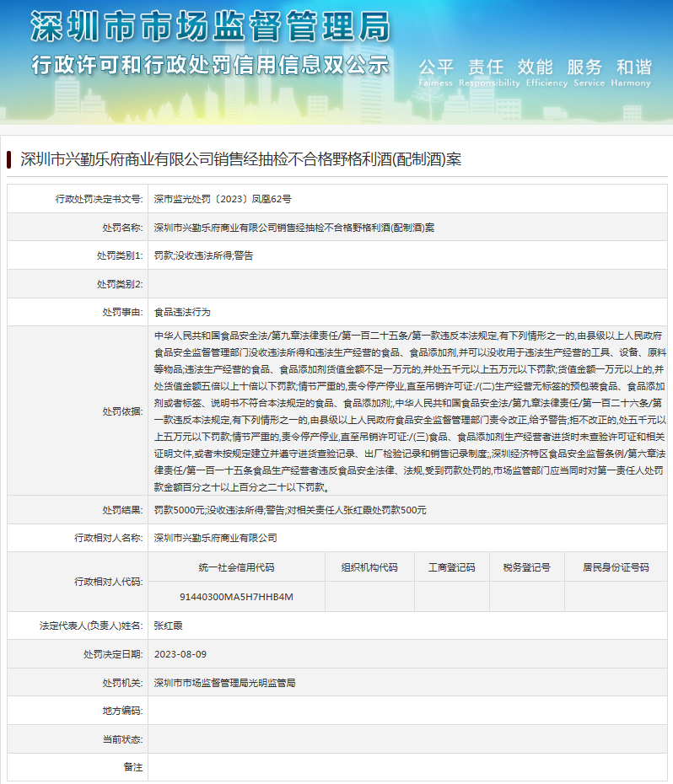Select the document number 深市监光处罚〔2023〕凤凰62号
Screen dimensions: 673x784
(x=223, y=199)
